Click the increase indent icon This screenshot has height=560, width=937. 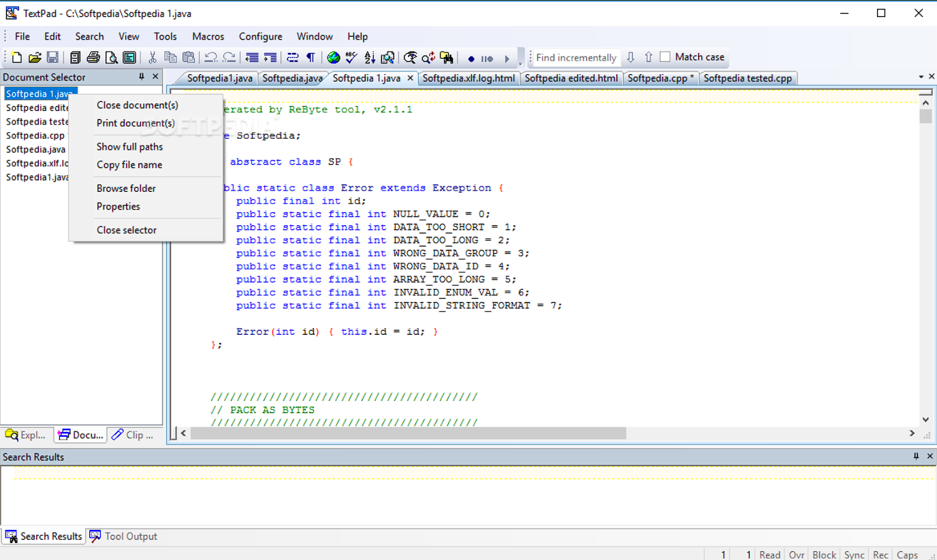tap(270, 58)
